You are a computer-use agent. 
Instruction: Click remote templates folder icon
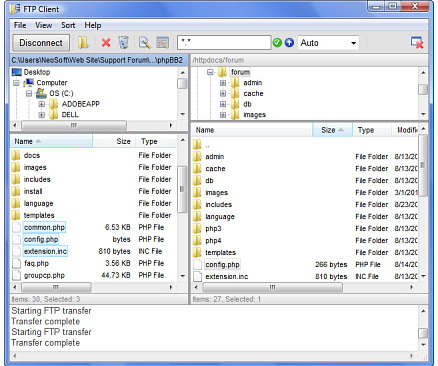pyautogui.click(x=197, y=252)
